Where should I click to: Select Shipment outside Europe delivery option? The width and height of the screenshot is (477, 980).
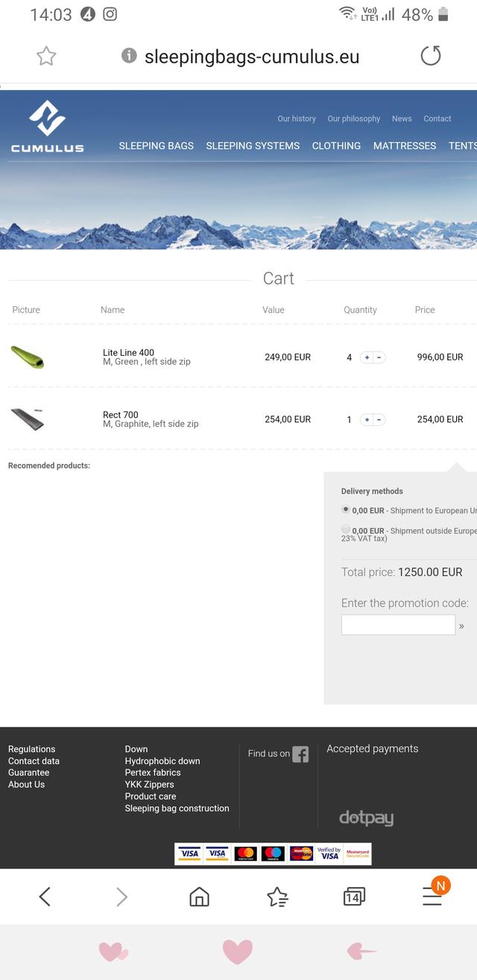[346, 529]
